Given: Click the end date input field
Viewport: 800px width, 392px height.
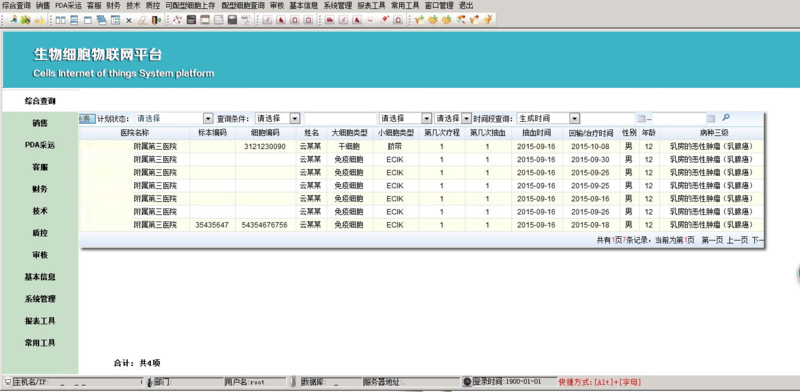Looking at the screenshot, I should 679,118.
